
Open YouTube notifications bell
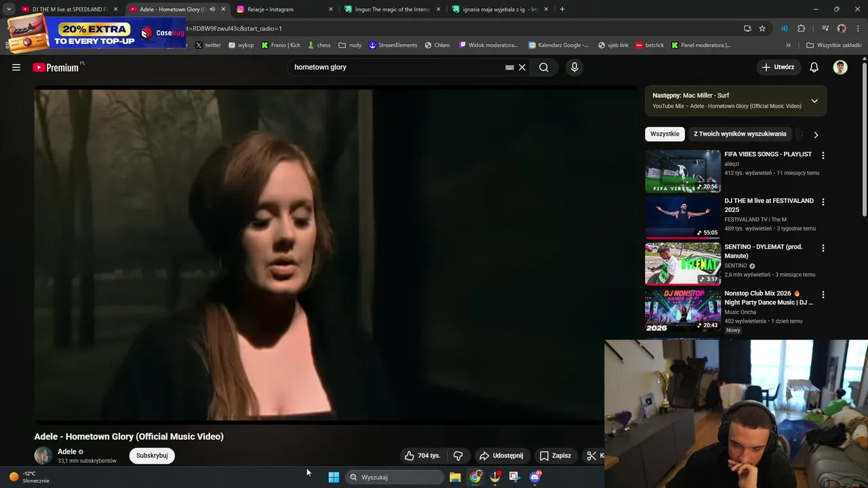pos(814,67)
